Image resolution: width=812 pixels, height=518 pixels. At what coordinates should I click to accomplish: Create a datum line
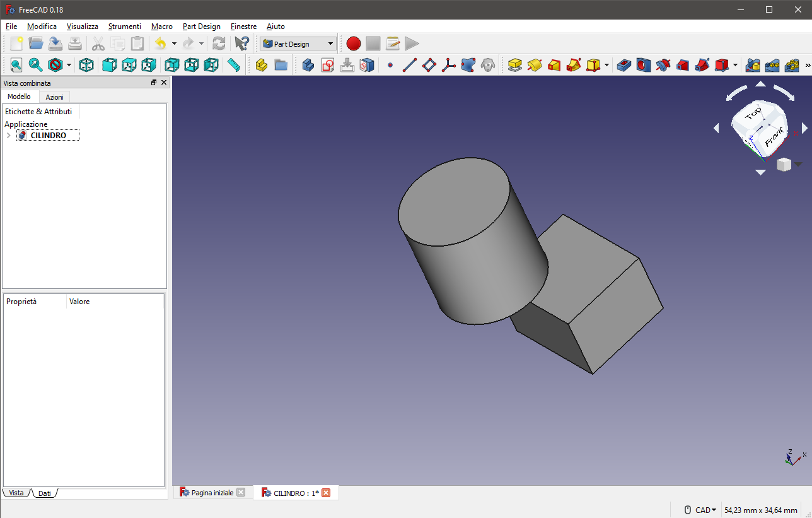[410, 65]
